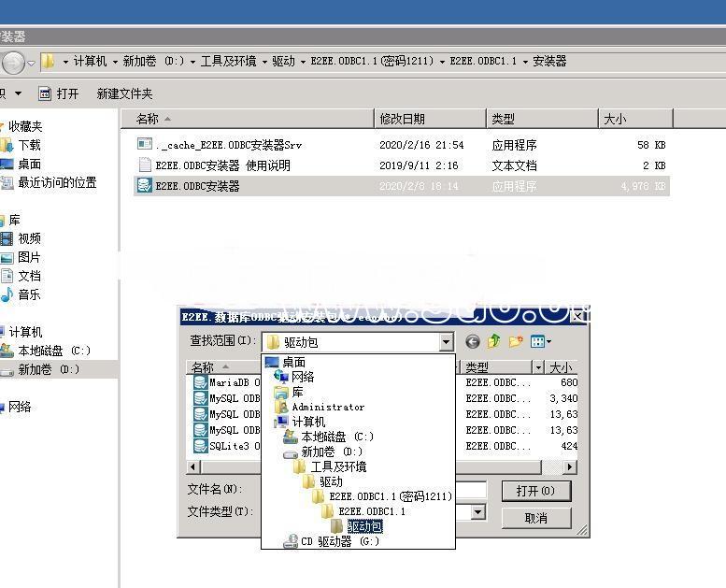Choose CD 驱动器 (G:) in location list
The image size is (726, 588).
[x=339, y=541]
